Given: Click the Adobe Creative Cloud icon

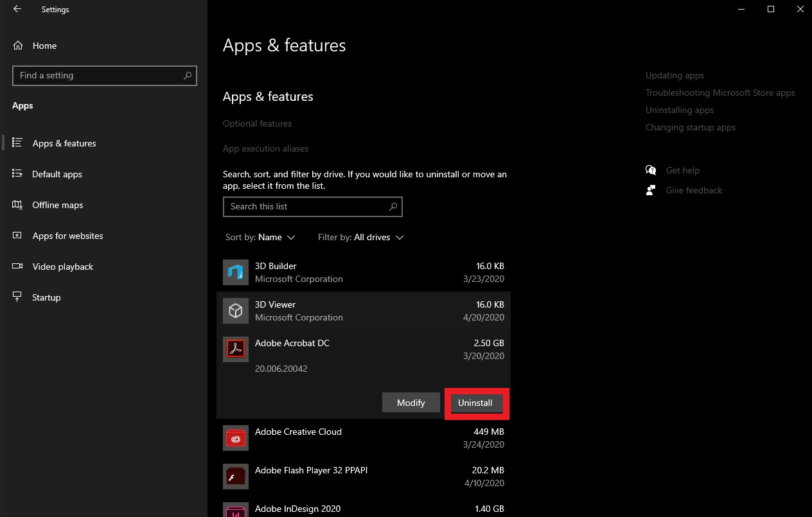Looking at the screenshot, I should (x=236, y=438).
